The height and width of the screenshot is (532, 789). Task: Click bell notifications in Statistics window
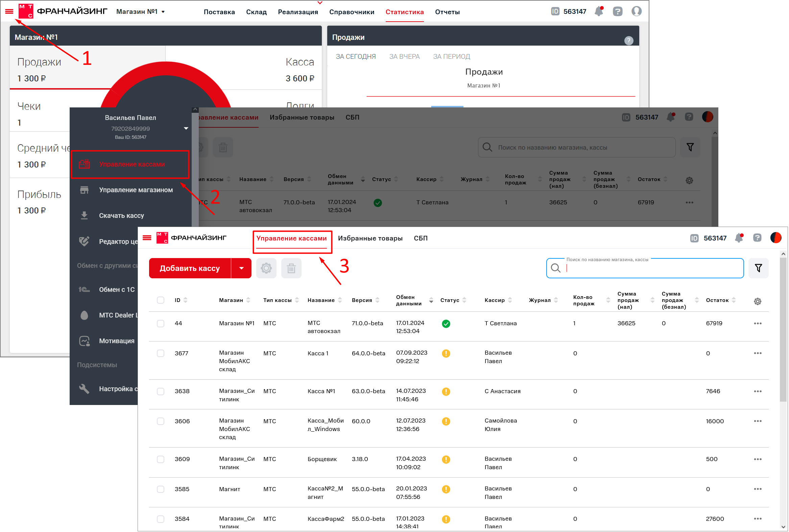coord(600,11)
